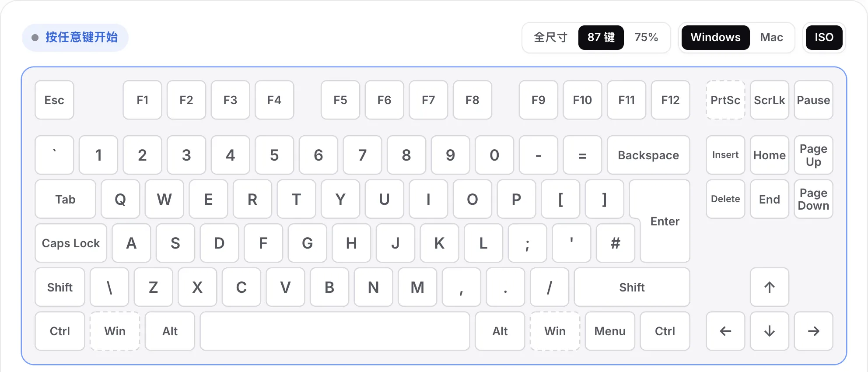Click the F5 key

340,100
